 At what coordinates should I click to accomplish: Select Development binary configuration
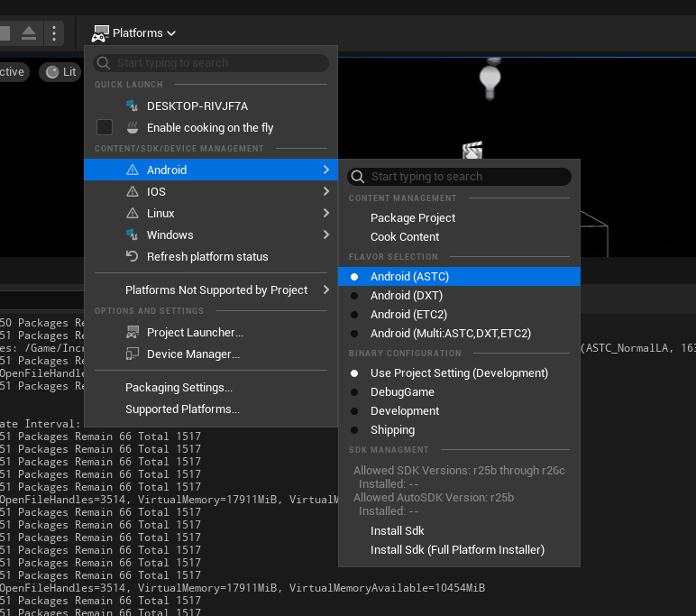tap(459, 411)
